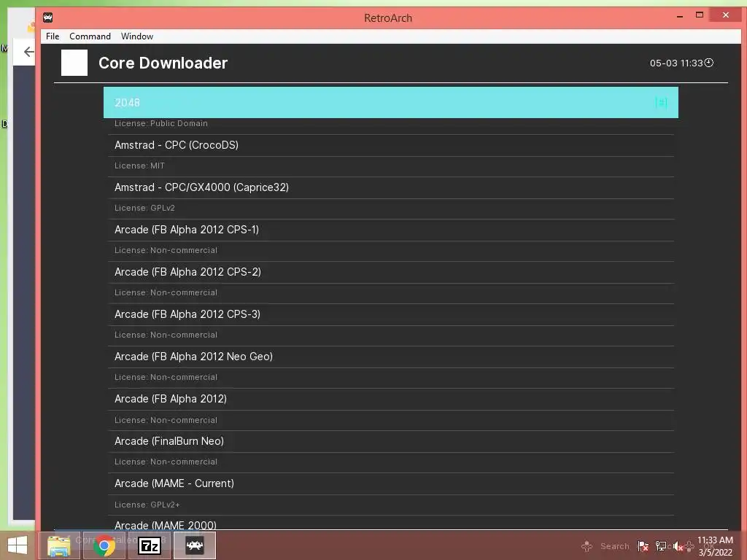Screen dimensions: 747x560
Task: Click the network tray icon
Action: 661,546
